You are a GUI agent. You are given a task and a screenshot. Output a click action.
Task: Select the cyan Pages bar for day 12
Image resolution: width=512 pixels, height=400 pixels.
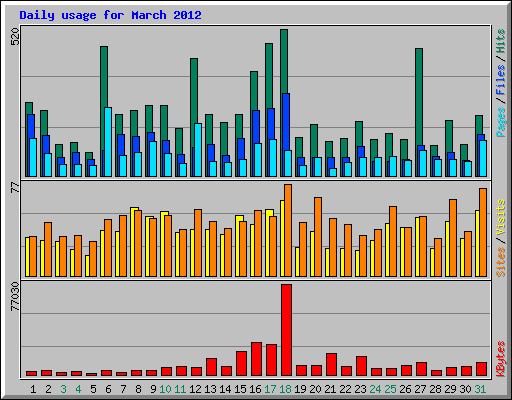point(198,150)
